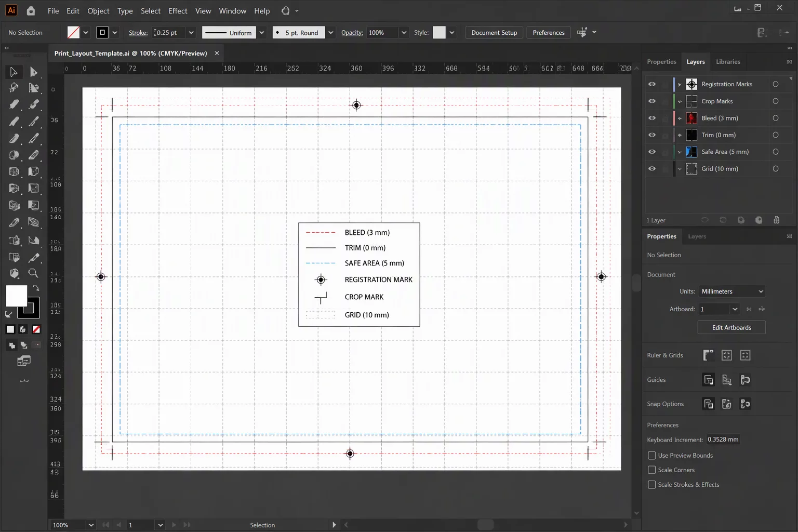798x532 pixels.
Task: Expand the Safe Area (5 mm) layer
Action: coord(680,152)
